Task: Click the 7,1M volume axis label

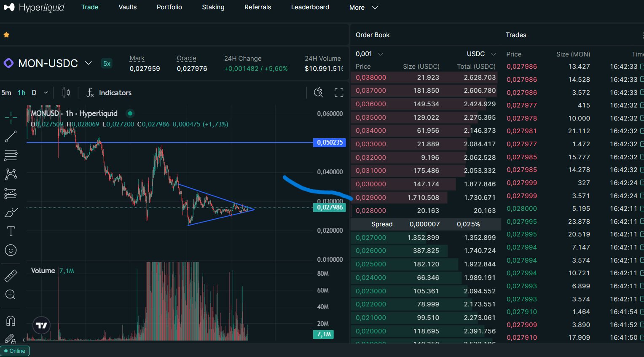Action: (324, 334)
